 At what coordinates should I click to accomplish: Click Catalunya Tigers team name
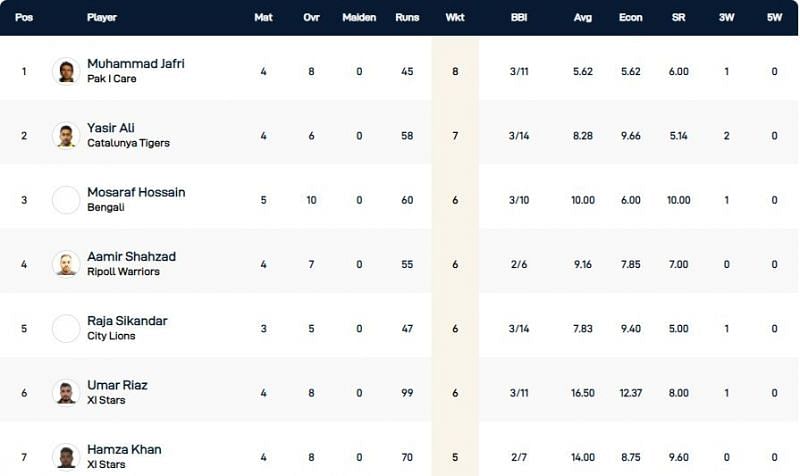128,143
